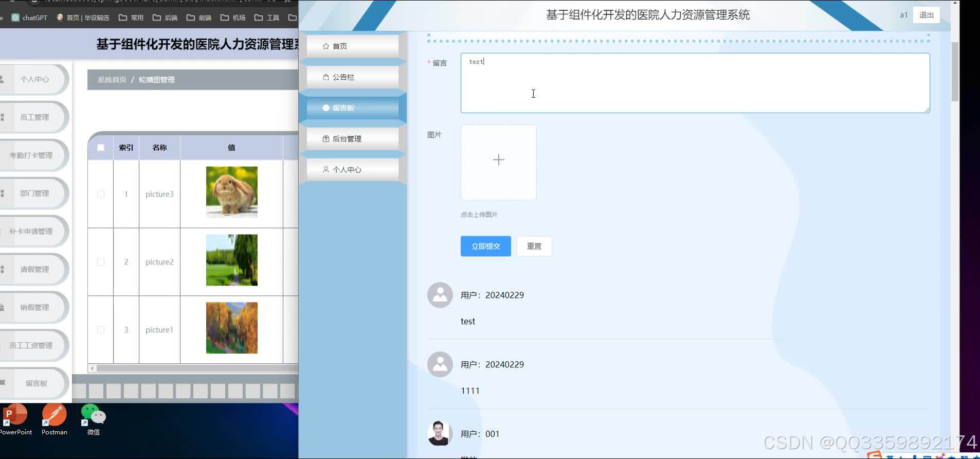Open the 机场 bookmark folder
980x459 pixels.
click(x=233, y=17)
